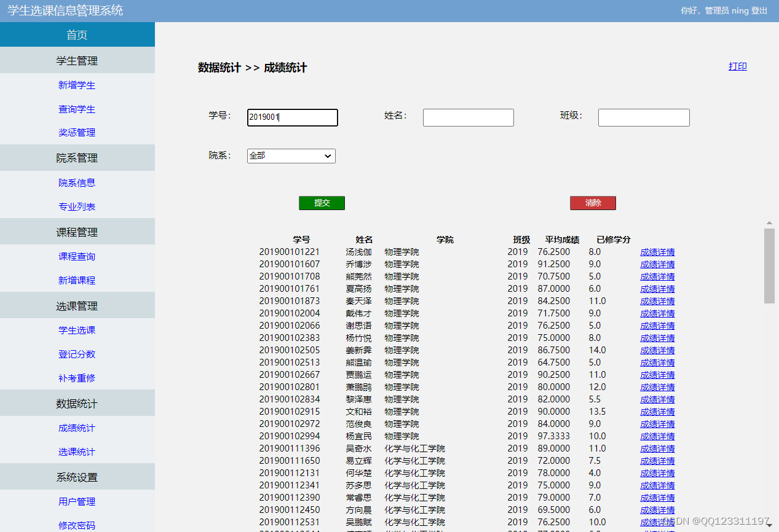Open 修改密码 page

[77, 526]
